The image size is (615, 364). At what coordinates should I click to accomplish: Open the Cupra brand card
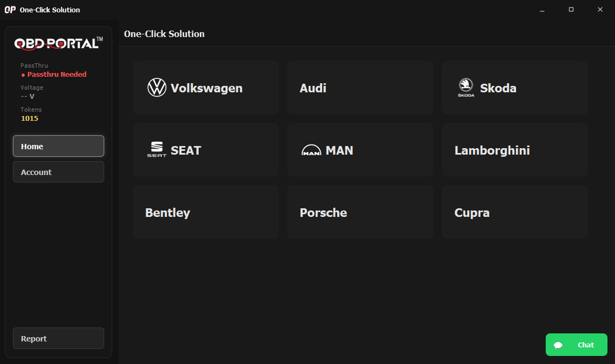pyautogui.click(x=515, y=212)
